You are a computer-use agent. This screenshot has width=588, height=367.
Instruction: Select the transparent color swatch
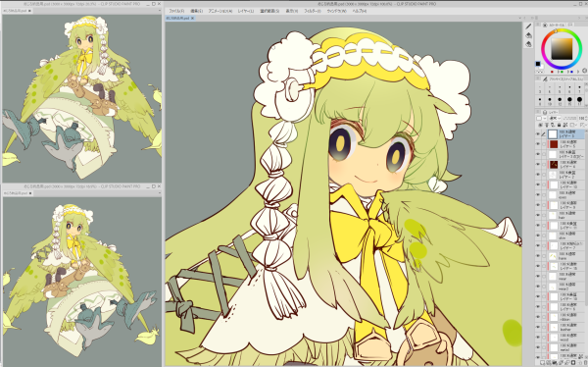click(540, 72)
